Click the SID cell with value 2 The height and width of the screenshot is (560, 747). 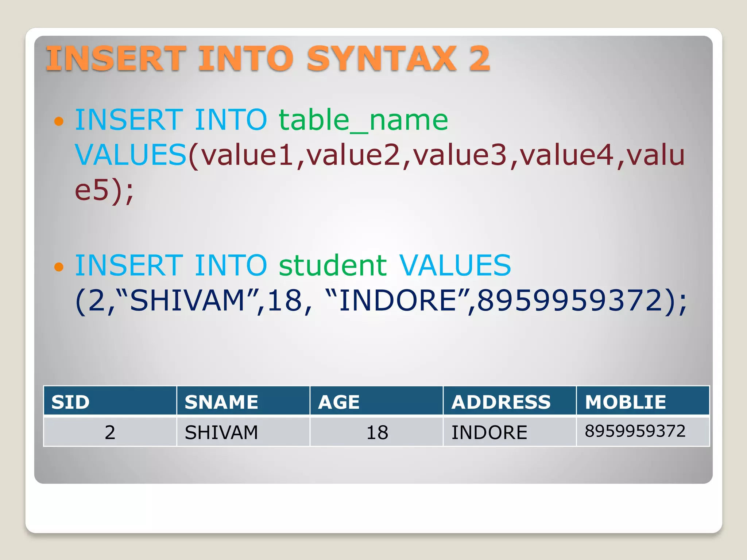110,432
